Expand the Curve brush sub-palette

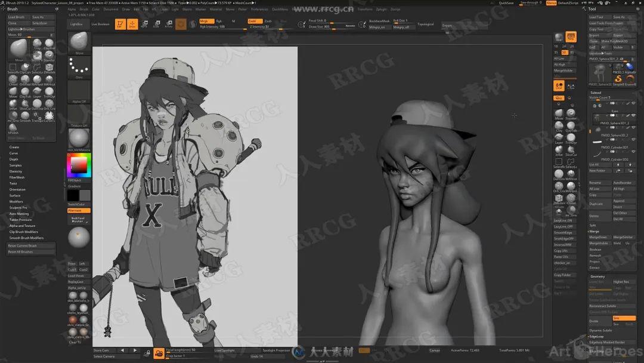click(x=14, y=153)
